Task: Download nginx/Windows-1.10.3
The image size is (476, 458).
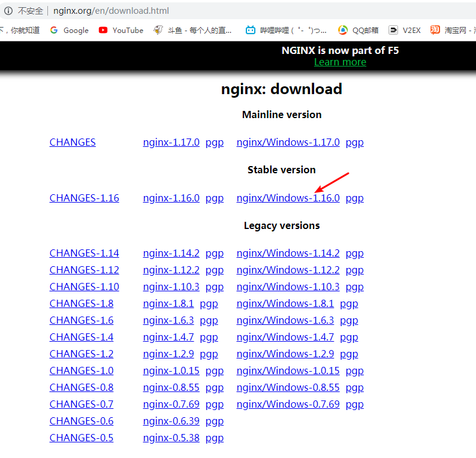Action: click(x=288, y=287)
